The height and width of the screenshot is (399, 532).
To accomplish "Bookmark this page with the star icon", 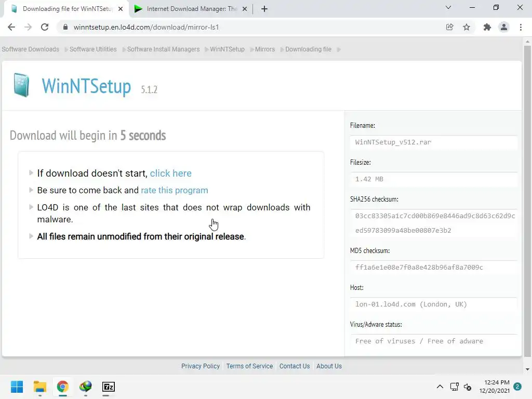I will tap(467, 27).
